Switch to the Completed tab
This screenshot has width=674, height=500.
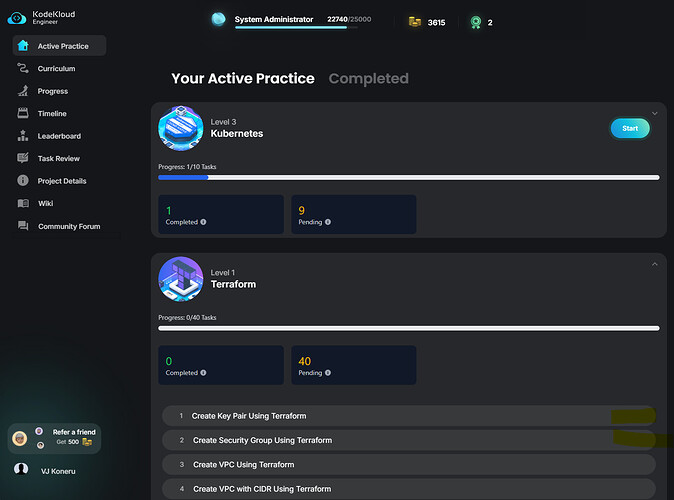368,78
